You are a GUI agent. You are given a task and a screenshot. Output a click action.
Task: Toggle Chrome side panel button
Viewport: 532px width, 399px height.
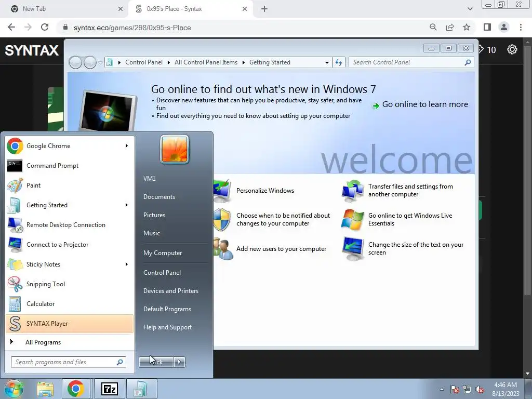pyautogui.click(x=487, y=27)
